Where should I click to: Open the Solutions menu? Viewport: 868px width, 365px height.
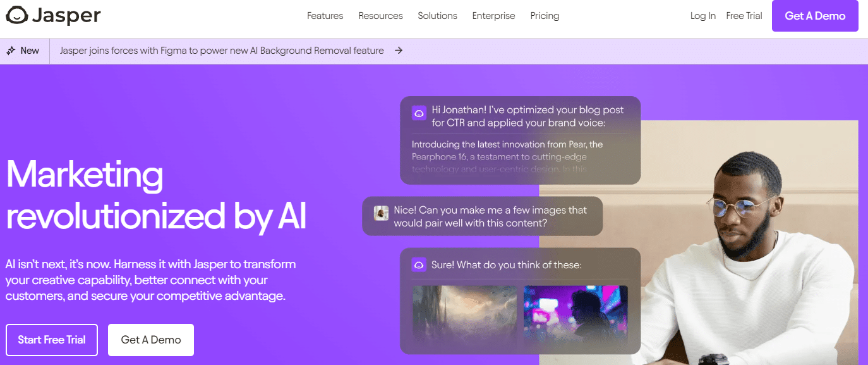pos(437,16)
